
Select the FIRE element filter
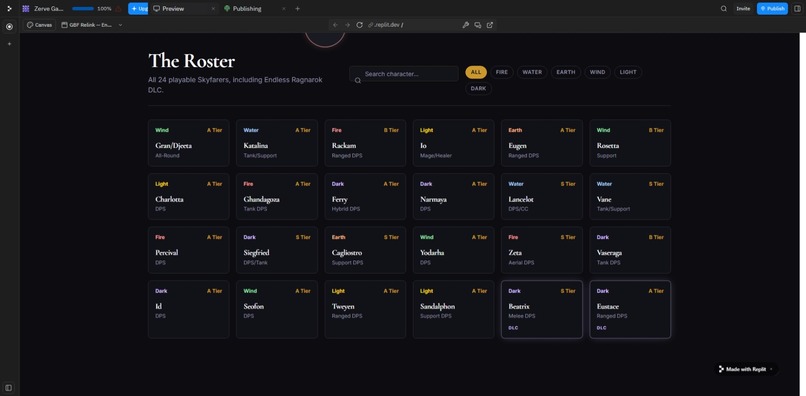pyautogui.click(x=502, y=72)
